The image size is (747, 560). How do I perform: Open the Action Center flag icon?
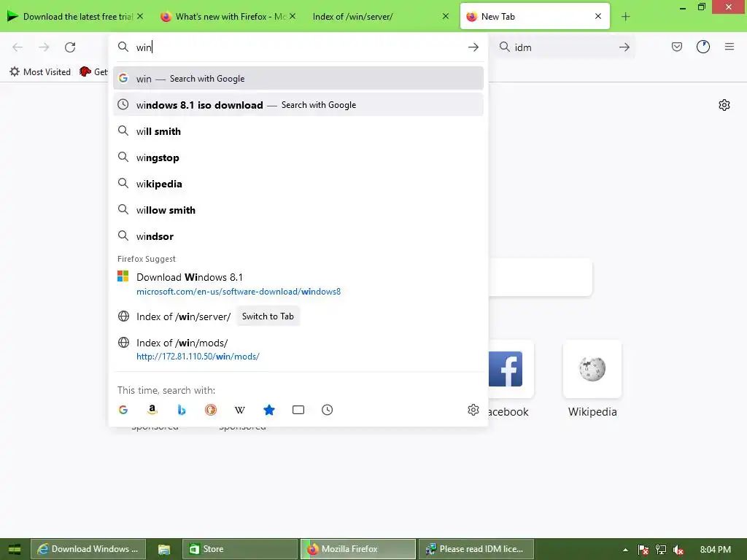coord(643,550)
